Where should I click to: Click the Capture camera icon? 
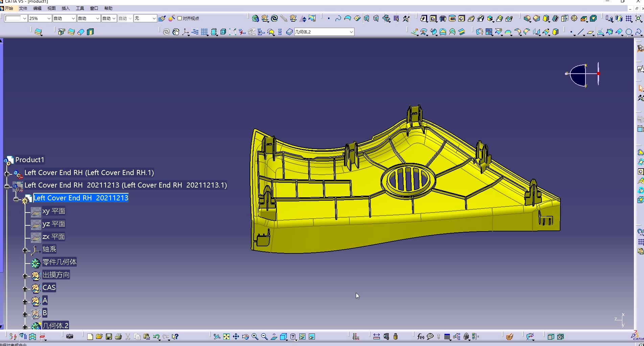(x=70, y=337)
